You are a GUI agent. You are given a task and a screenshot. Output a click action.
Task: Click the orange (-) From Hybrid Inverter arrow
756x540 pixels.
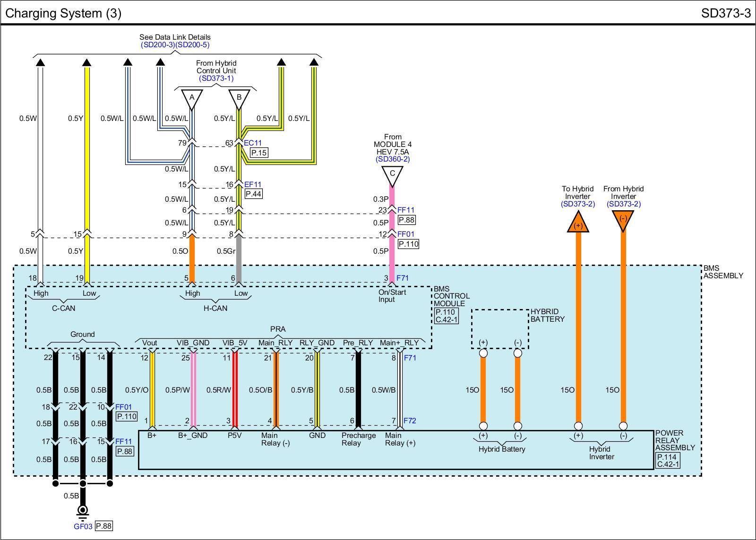[x=623, y=220]
